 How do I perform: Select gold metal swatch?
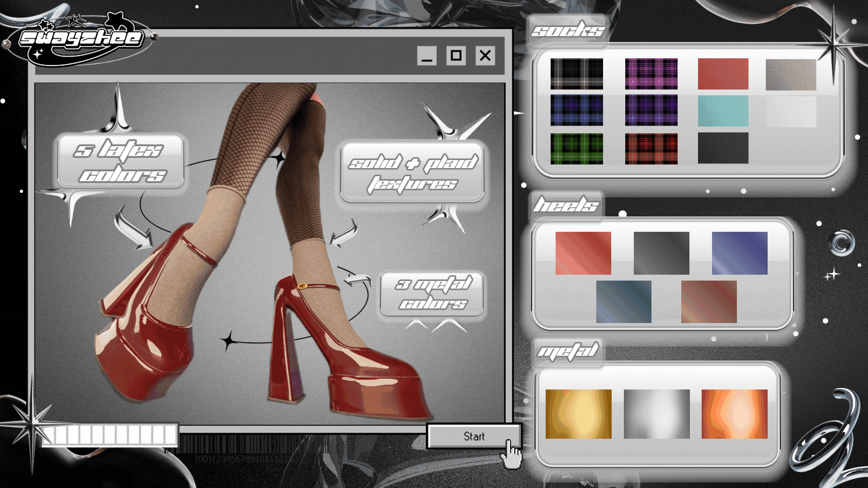578,414
